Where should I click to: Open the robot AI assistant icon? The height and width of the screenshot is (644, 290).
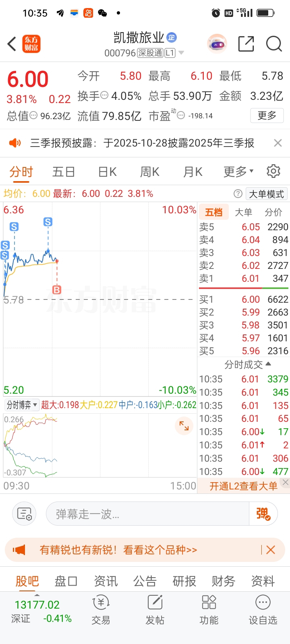click(217, 44)
